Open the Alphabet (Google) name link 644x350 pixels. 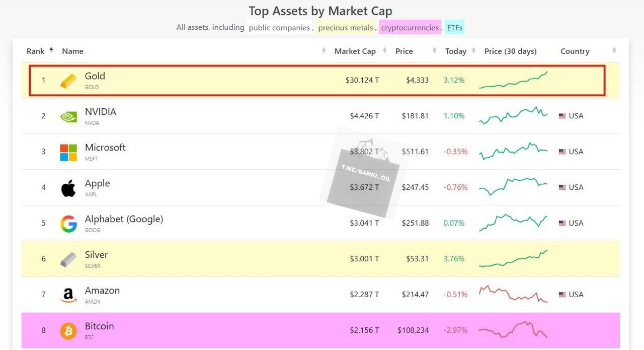pyautogui.click(x=124, y=219)
